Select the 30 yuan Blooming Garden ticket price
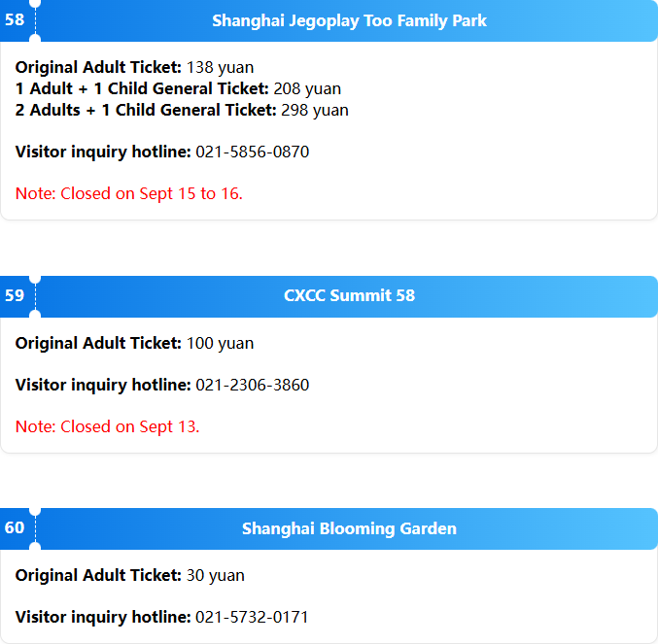 215,576
